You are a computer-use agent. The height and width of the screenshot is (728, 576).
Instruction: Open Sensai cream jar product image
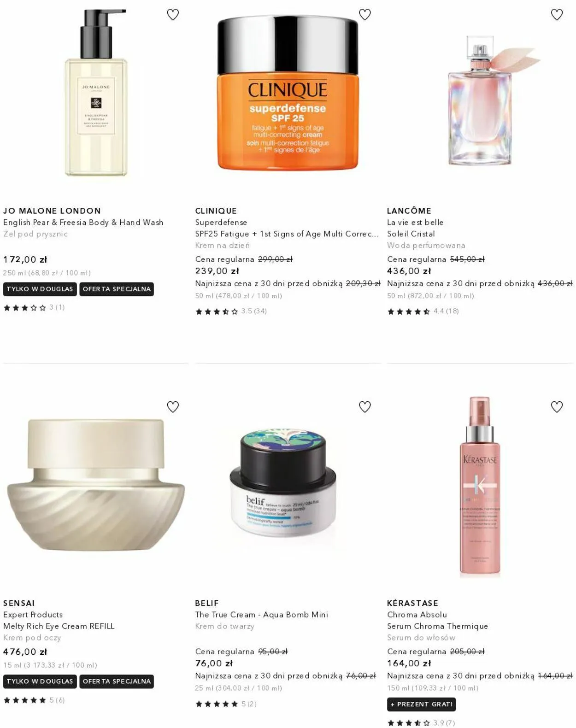96,485
